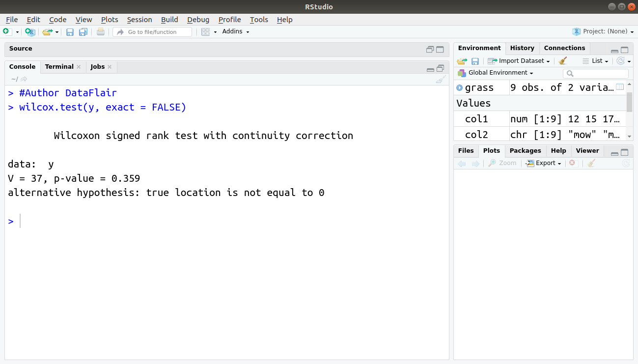Open the List display options dropdown

pos(596,60)
